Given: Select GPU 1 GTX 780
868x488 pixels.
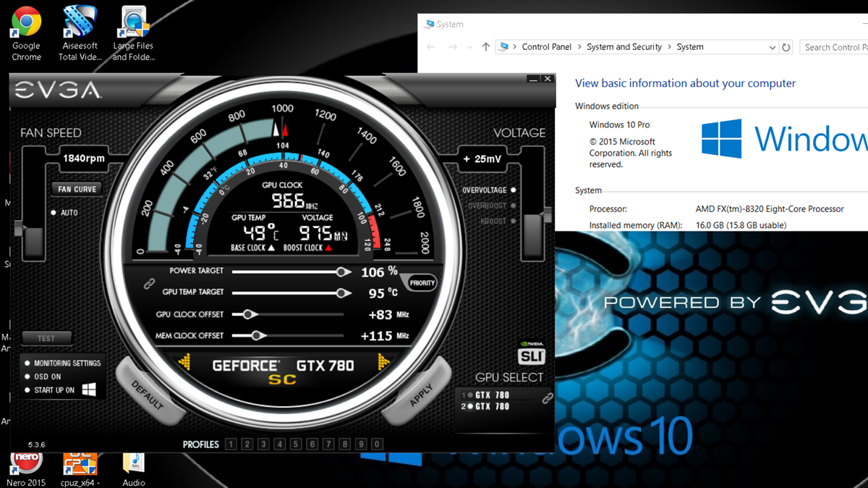Looking at the screenshot, I should [485, 395].
